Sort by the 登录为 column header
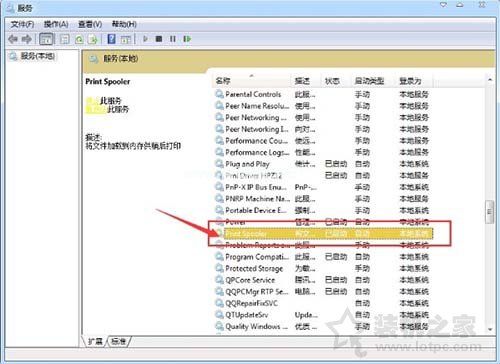The image size is (500, 364). click(414, 81)
